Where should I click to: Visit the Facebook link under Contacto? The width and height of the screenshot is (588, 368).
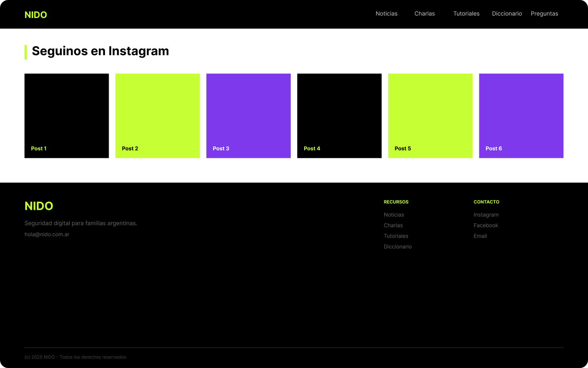click(x=486, y=225)
